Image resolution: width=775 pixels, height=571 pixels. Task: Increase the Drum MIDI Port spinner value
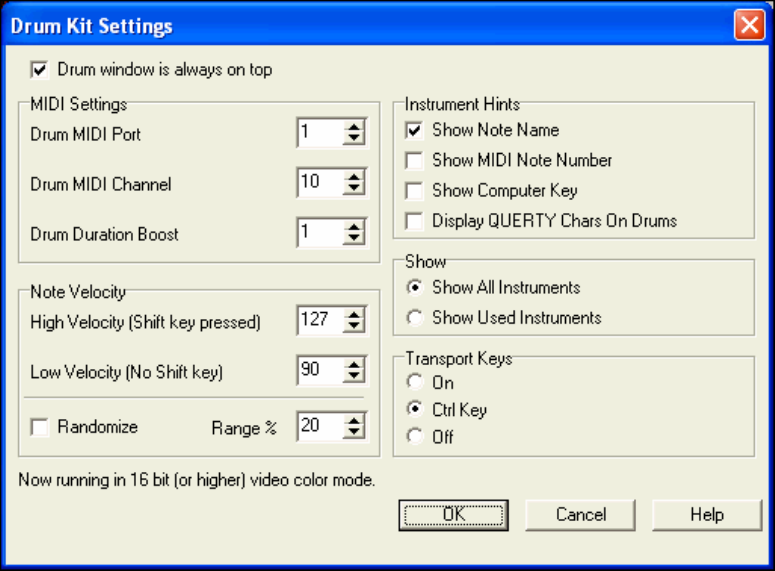click(353, 127)
